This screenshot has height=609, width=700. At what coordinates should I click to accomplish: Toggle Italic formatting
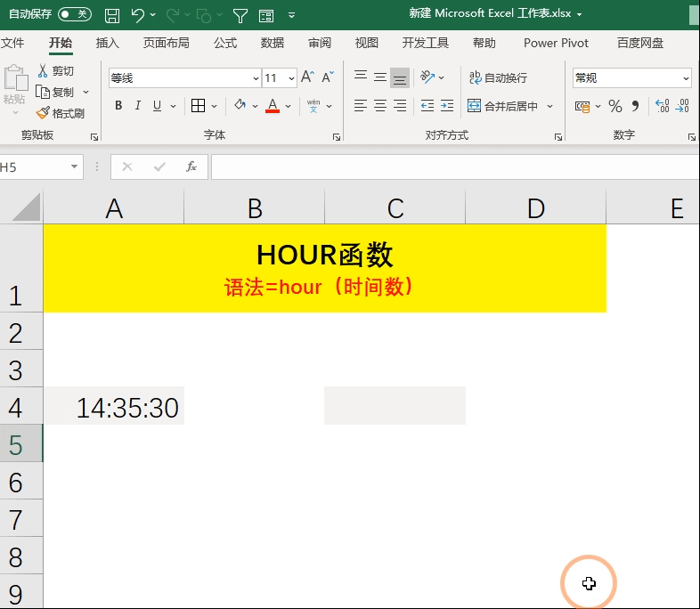pos(138,105)
